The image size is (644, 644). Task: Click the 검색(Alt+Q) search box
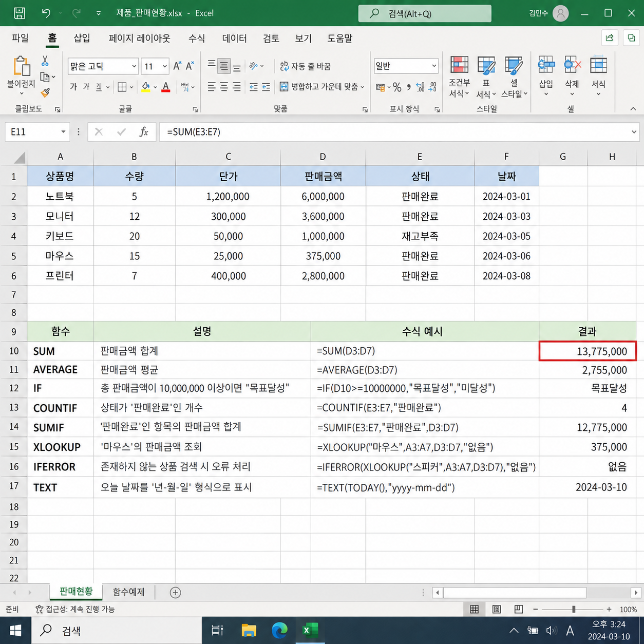point(425,13)
